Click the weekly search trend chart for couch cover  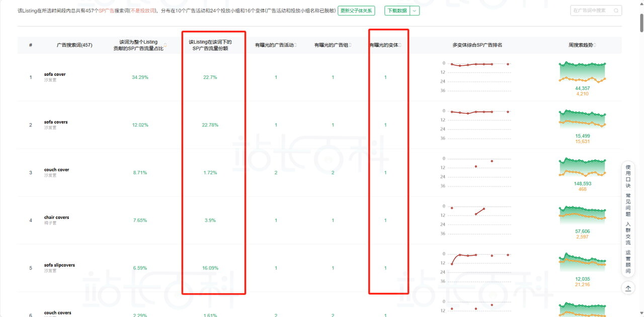pyautogui.click(x=582, y=167)
